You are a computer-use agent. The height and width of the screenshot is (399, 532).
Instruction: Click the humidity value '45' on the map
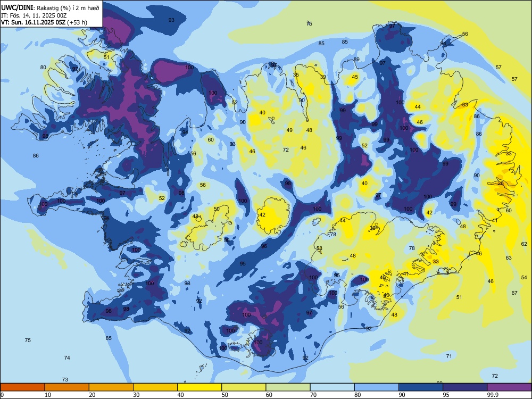point(354,77)
